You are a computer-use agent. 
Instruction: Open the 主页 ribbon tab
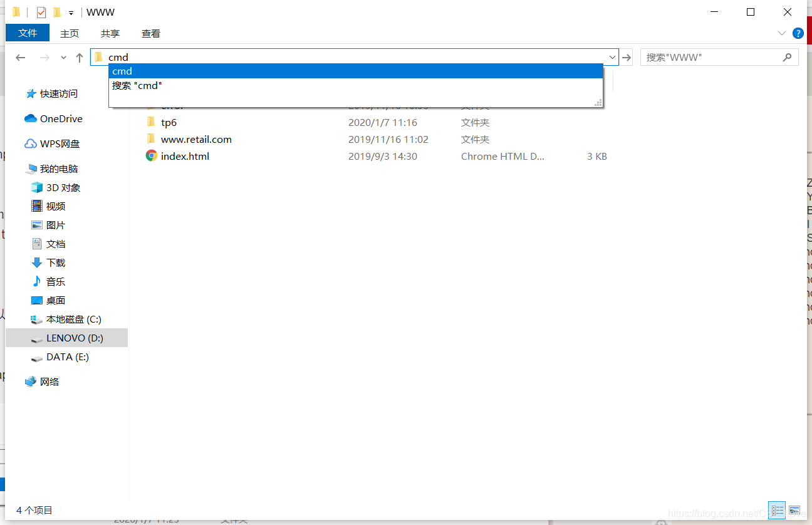coord(70,34)
